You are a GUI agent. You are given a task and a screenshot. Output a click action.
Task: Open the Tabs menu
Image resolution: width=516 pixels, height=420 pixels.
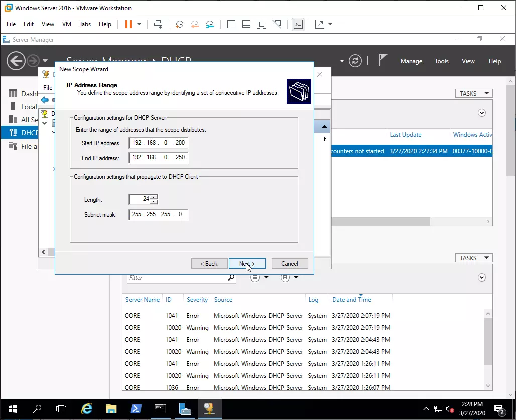[85, 24]
